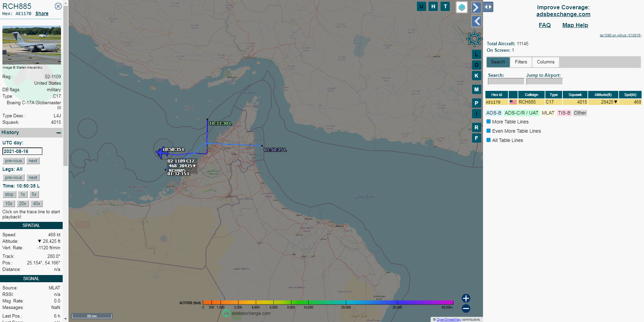Set playback speed to 20x
Screen dimensions: 644x322
click(23, 204)
